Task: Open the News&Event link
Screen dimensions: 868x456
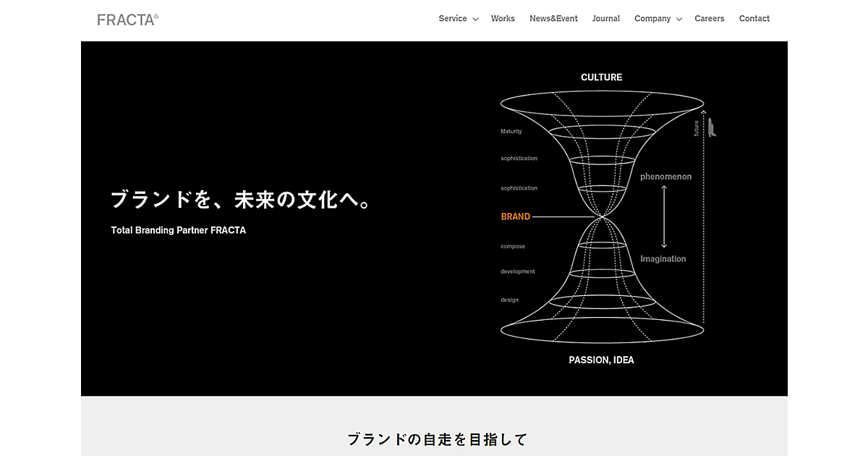Action: coord(553,19)
